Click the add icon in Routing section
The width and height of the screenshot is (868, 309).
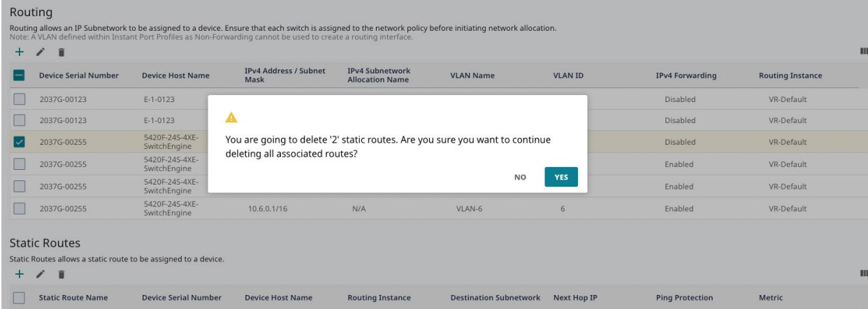click(20, 52)
